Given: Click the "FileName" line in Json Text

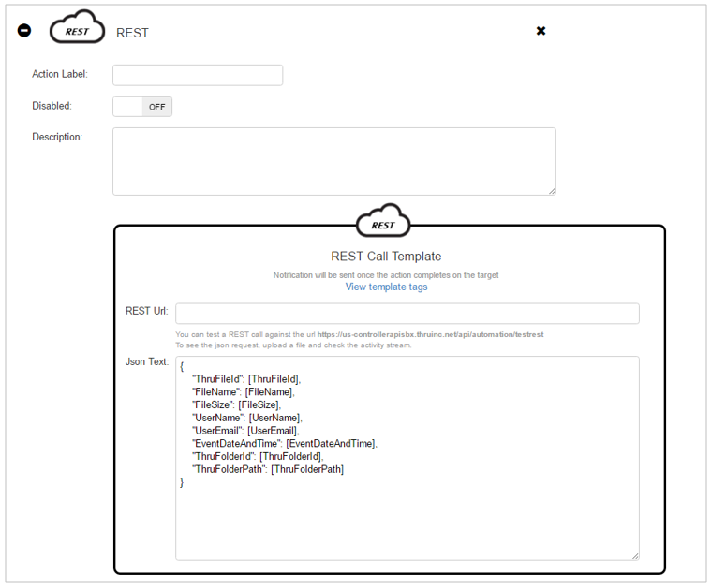Looking at the screenshot, I should tap(244, 391).
